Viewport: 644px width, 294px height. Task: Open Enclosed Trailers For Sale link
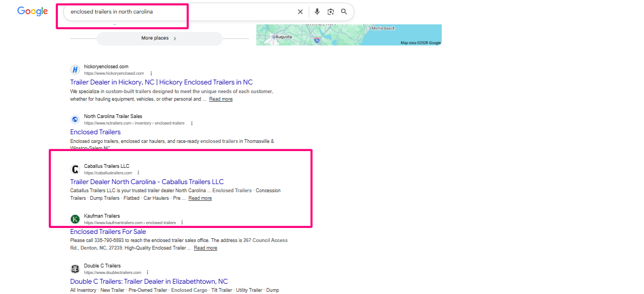[108, 232]
